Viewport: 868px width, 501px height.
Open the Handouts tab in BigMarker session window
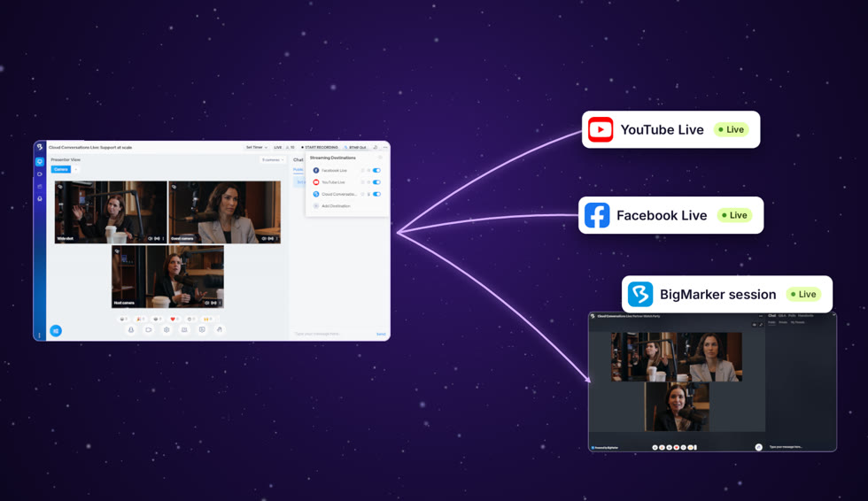(806, 316)
